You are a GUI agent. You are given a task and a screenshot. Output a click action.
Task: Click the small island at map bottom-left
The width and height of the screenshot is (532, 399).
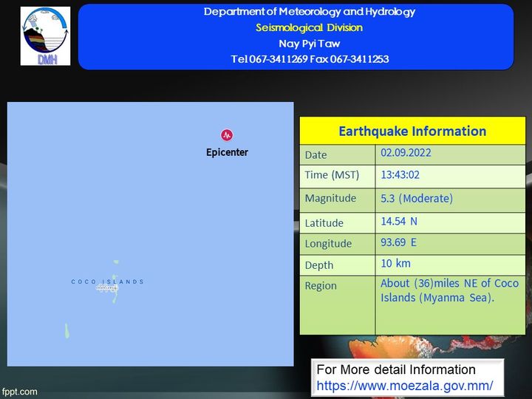coord(66,330)
